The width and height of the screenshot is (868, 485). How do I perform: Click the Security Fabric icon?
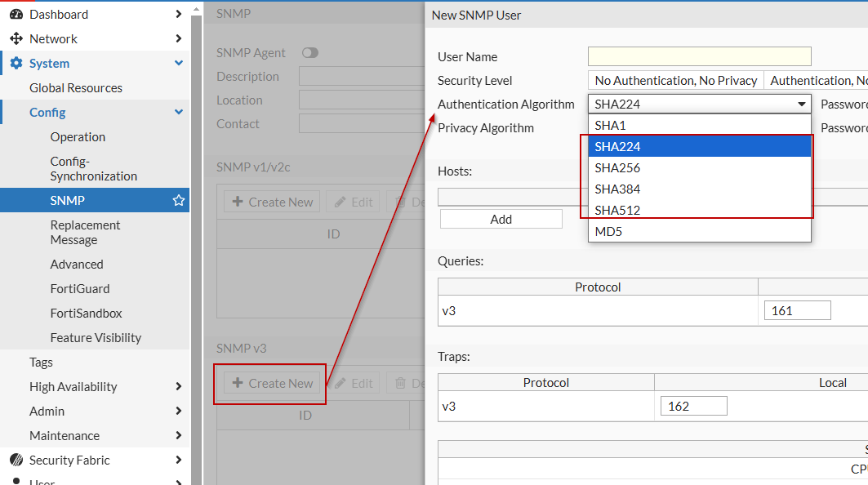pos(16,460)
